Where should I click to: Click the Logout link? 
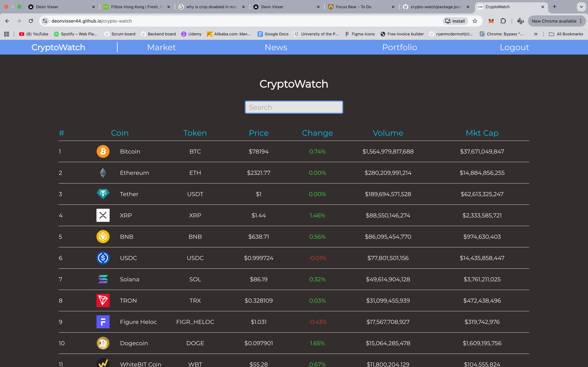coord(514,47)
